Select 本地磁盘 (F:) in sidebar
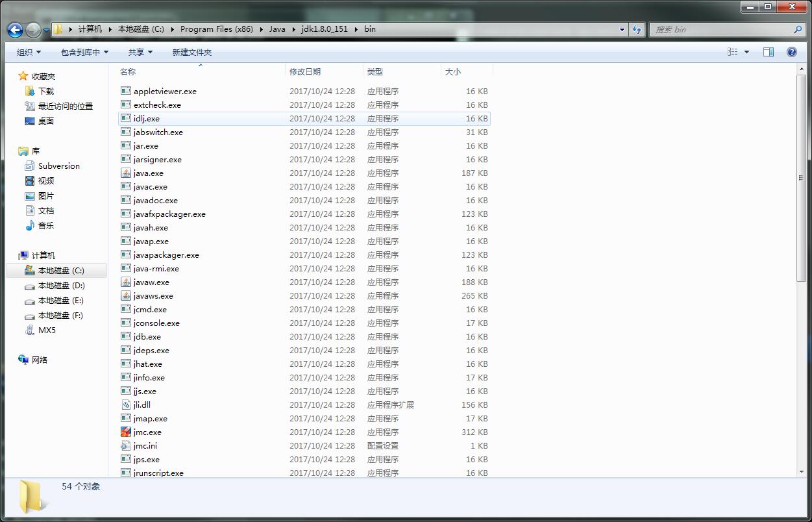Image resolution: width=812 pixels, height=522 pixels. coord(61,315)
